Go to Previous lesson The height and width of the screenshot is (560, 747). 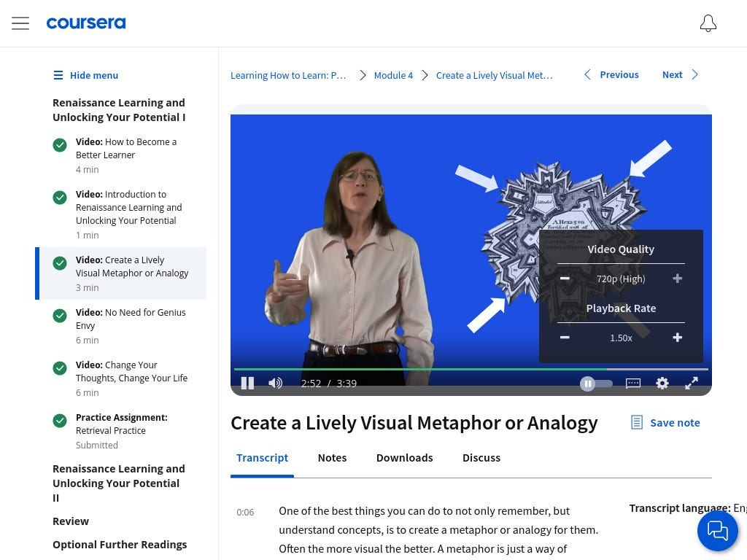click(x=611, y=75)
